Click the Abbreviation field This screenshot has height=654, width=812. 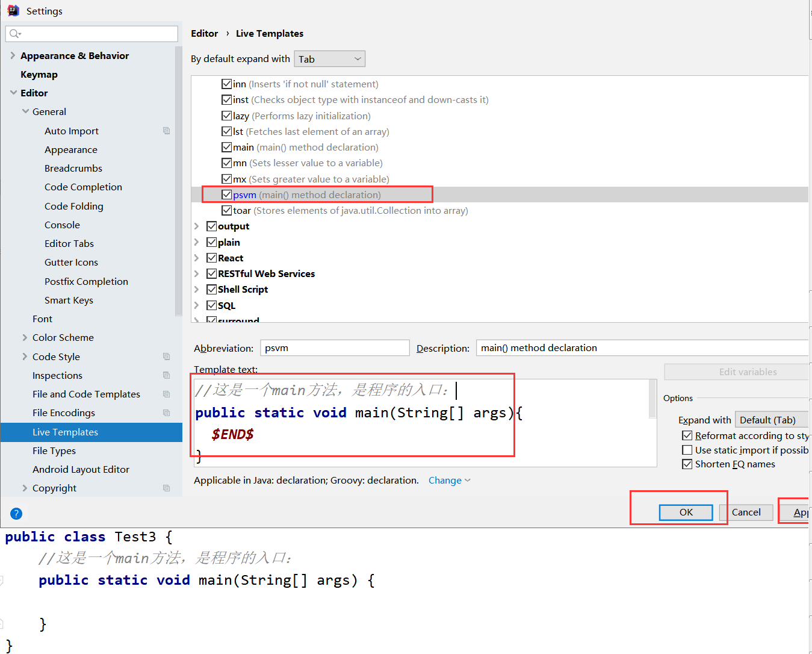(x=335, y=347)
